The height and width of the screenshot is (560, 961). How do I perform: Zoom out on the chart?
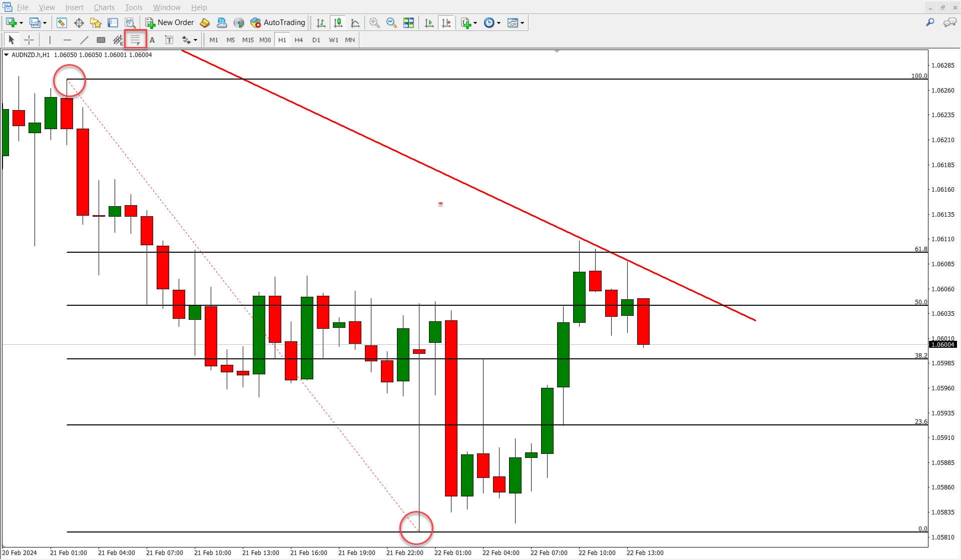click(x=391, y=23)
